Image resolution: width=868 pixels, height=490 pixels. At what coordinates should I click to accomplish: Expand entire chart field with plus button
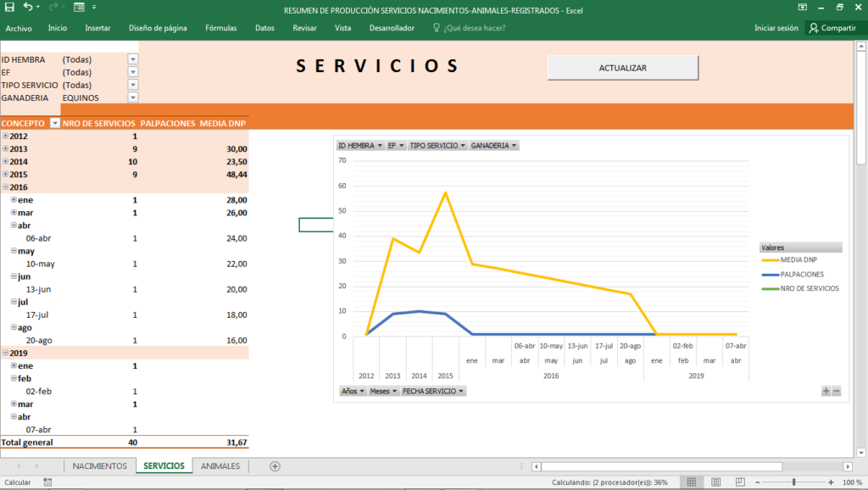point(826,391)
